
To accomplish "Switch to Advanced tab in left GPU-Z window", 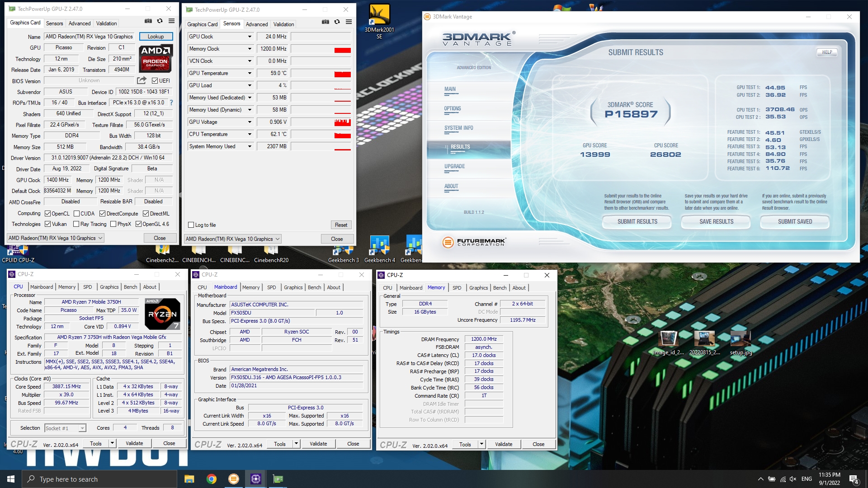I will pyautogui.click(x=80, y=23).
